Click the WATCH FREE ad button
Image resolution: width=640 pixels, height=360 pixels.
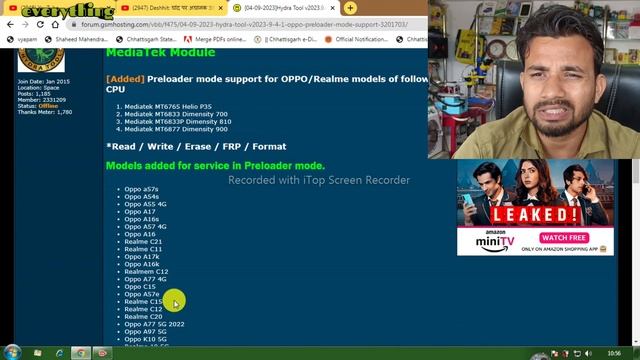[564, 238]
